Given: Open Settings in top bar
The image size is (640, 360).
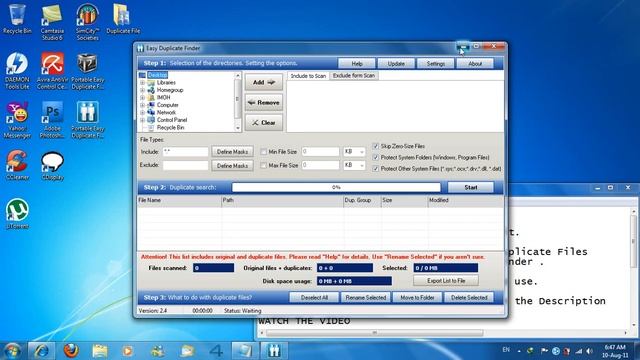Looking at the screenshot, I should point(436,64).
